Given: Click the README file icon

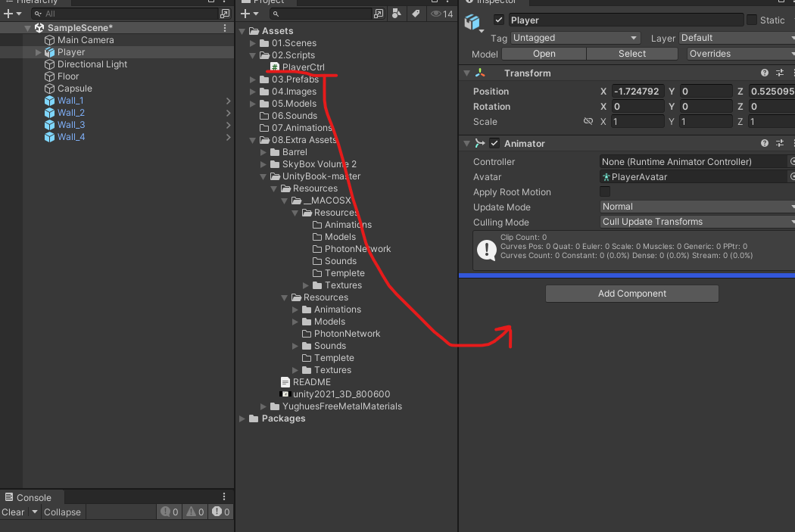Looking at the screenshot, I should click(x=285, y=382).
